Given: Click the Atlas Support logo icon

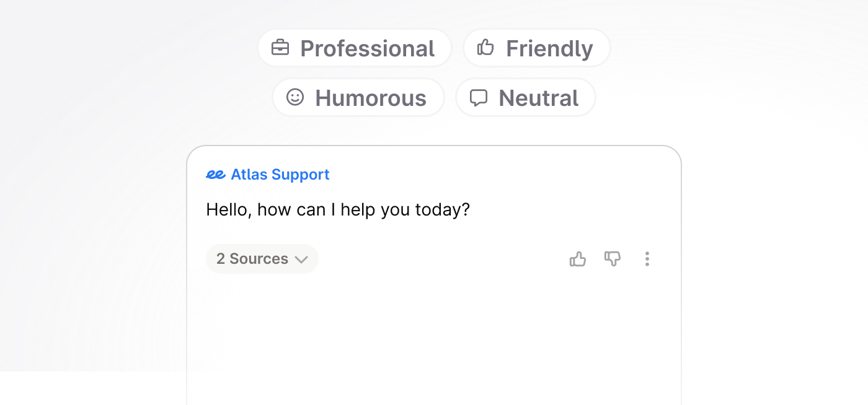Looking at the screenshot, I should pyautogui.click(x=215, y=175).
